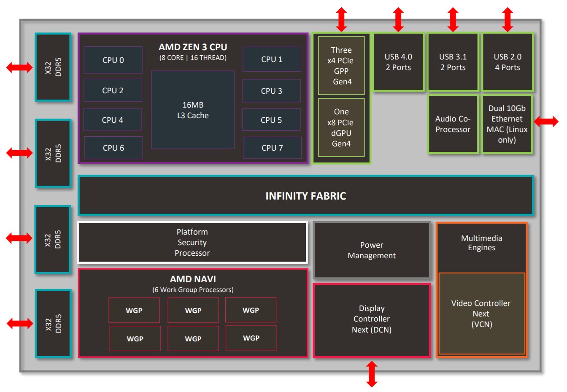Click the bottom X32 DDR5 memory block
The width and height of the screenshot is (567, 392).
click(x=53, y=323)
